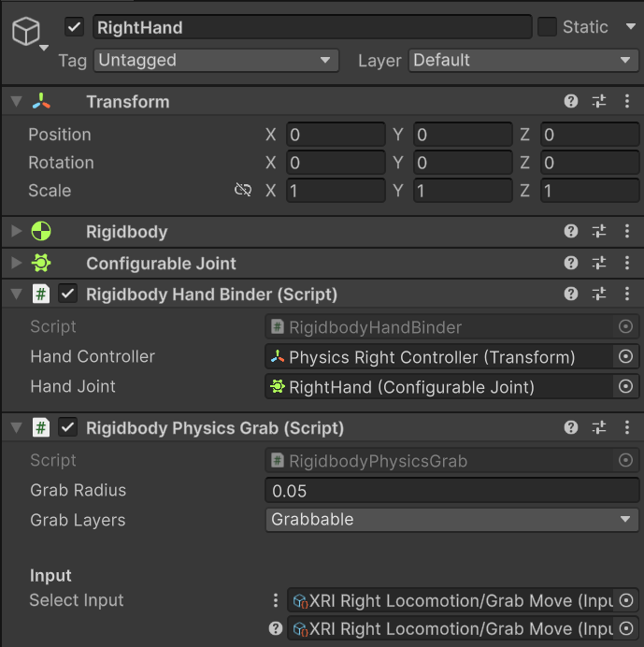Disable the Rigidbody Physics Grab script checkbox

[x=67, y=427]
